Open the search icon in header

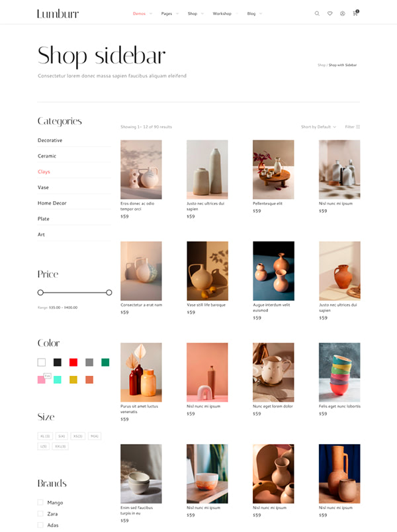click(x=317, y=14)
